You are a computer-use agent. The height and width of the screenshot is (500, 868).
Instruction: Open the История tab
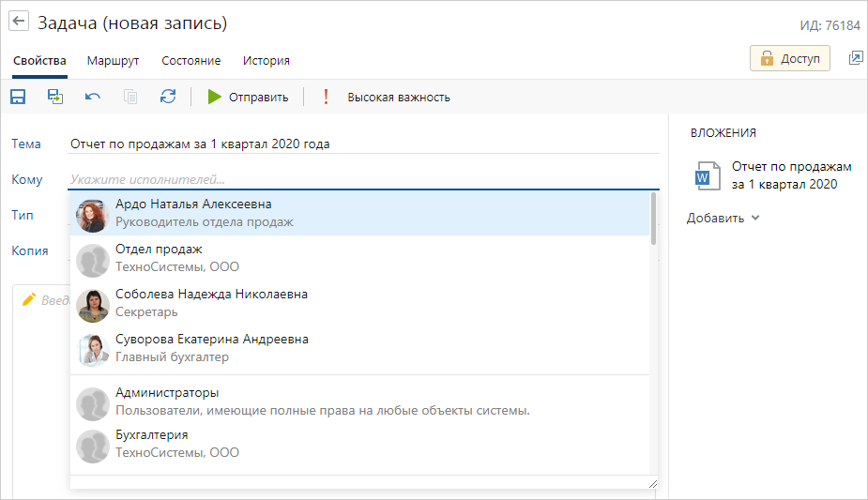tap(266, 61)
